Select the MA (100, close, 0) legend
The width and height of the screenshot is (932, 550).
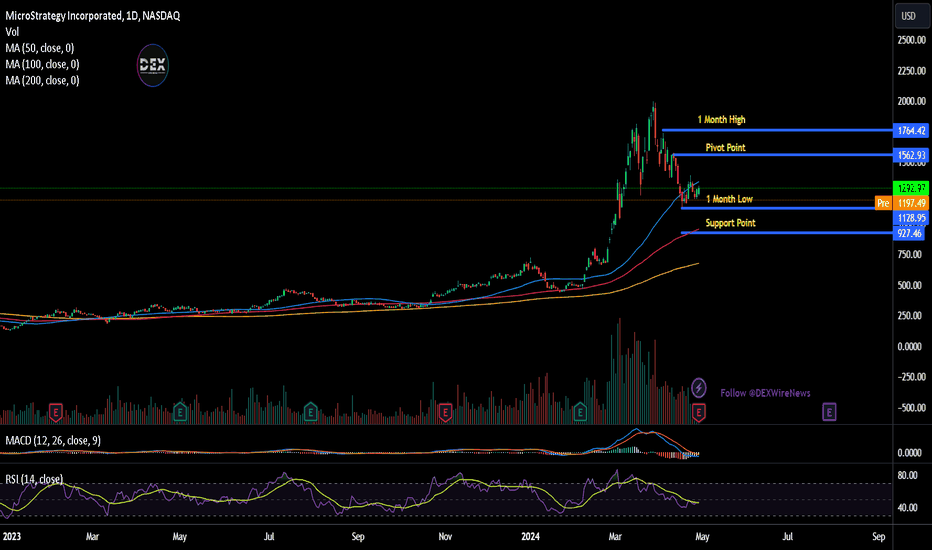tap(42, 64)
